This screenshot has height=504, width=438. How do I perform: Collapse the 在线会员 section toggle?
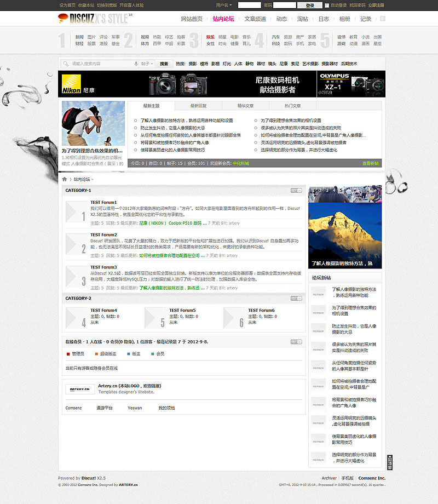click(296, 342)
